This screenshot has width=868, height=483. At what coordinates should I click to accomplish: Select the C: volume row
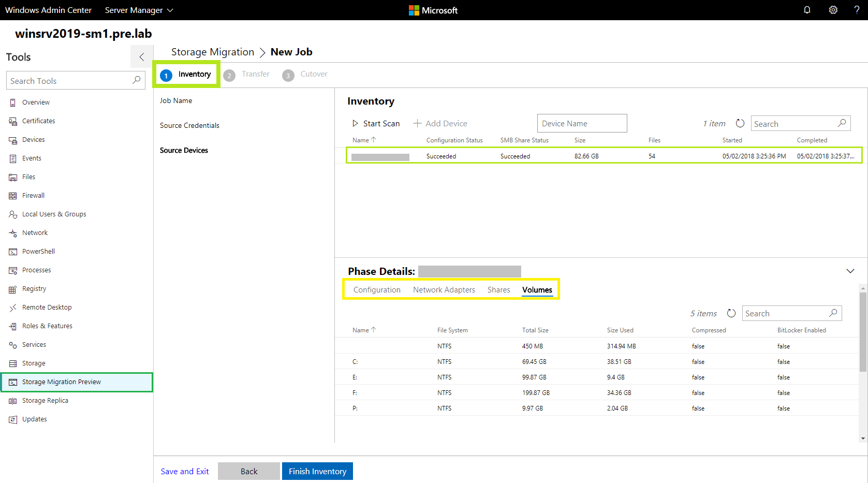(x=597, y=361)
